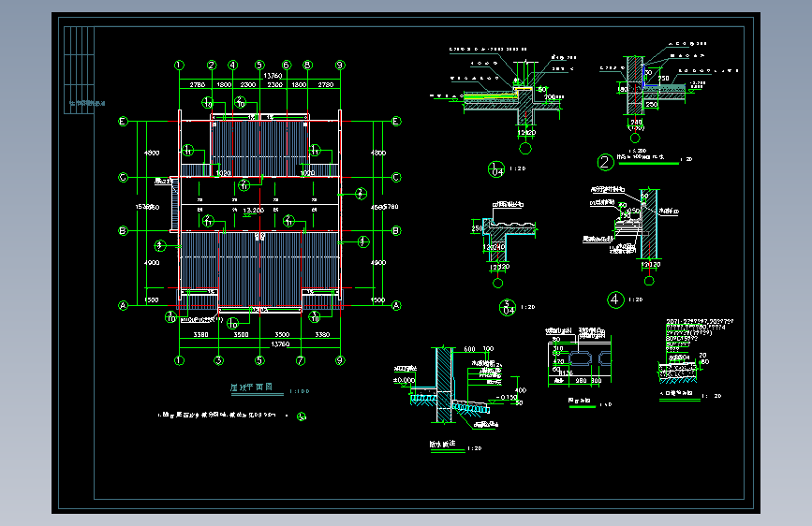812x526 pixels.
Task: Select the bottom-left 3380 dimension text
Action: tap(201, 335)
